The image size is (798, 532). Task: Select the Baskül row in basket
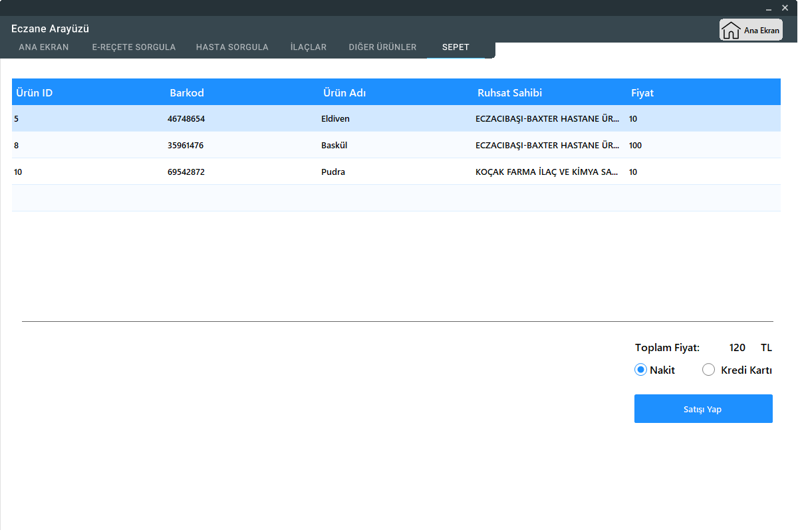click(x=334, y=146)
